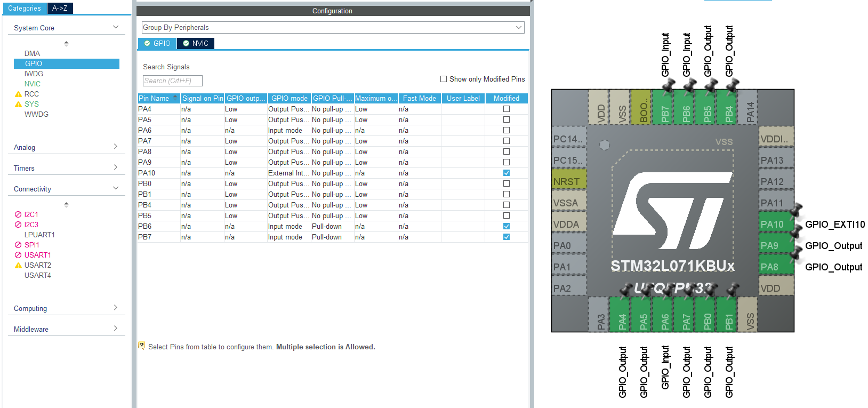Image resolution: width=868 pixels, height=408 pixels.
Task: Expand the Computing category
Action: (116, 308)
